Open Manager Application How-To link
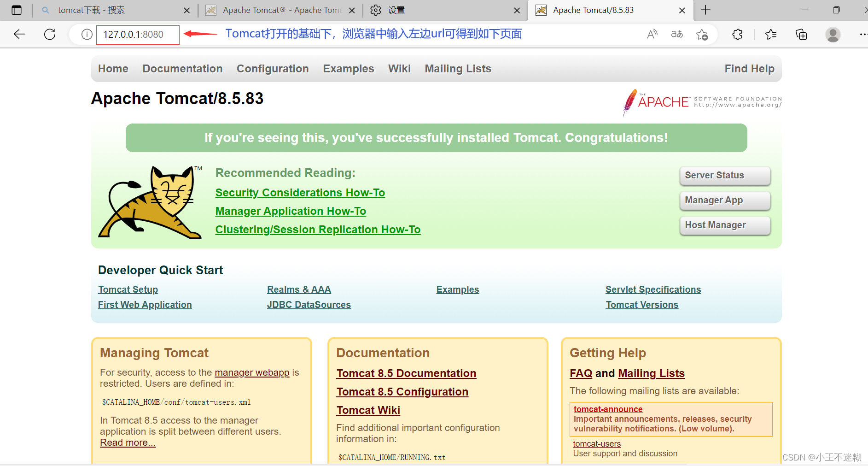Viewport: 868px width, 466px height. [291, 211]
